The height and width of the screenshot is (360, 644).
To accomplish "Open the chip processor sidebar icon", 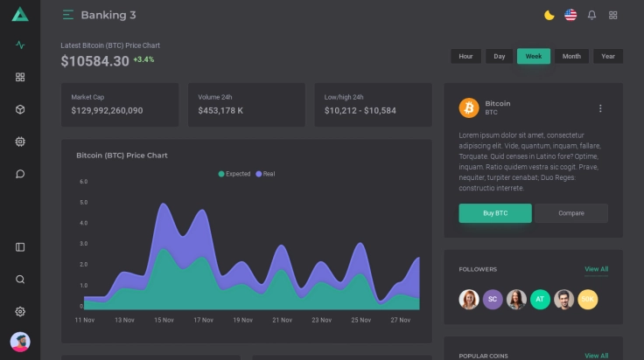I will pos(20,142).
